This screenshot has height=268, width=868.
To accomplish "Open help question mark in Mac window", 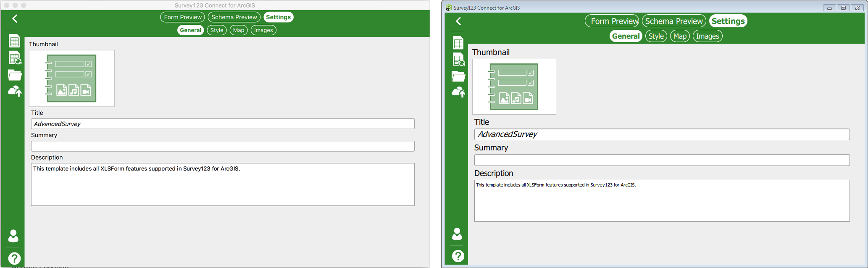I will (14, 258).
